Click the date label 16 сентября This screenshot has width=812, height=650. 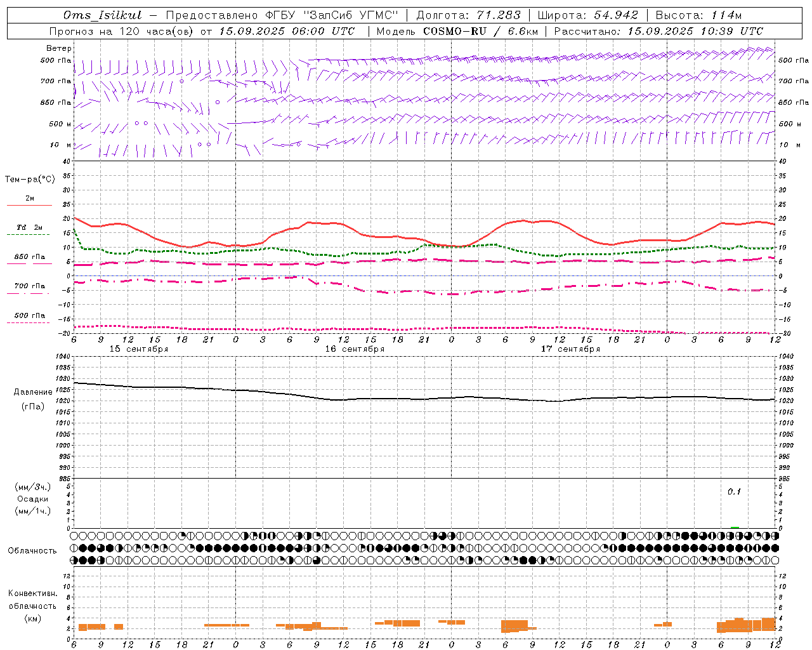(355, 349)
